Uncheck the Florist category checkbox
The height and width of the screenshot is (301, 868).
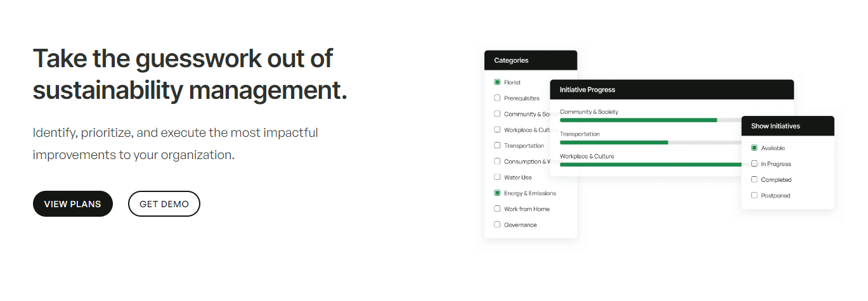click(497, 82)
